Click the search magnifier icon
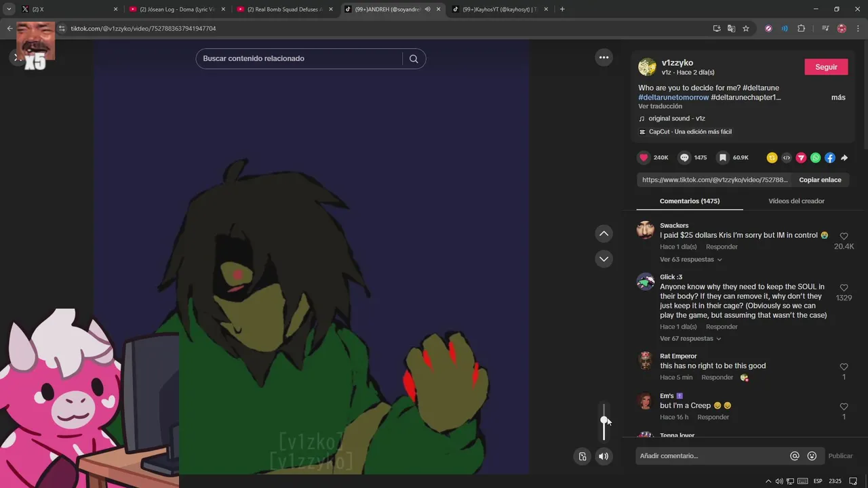The height and width of the screenshot is (488, 868). [x=414, y=58]
